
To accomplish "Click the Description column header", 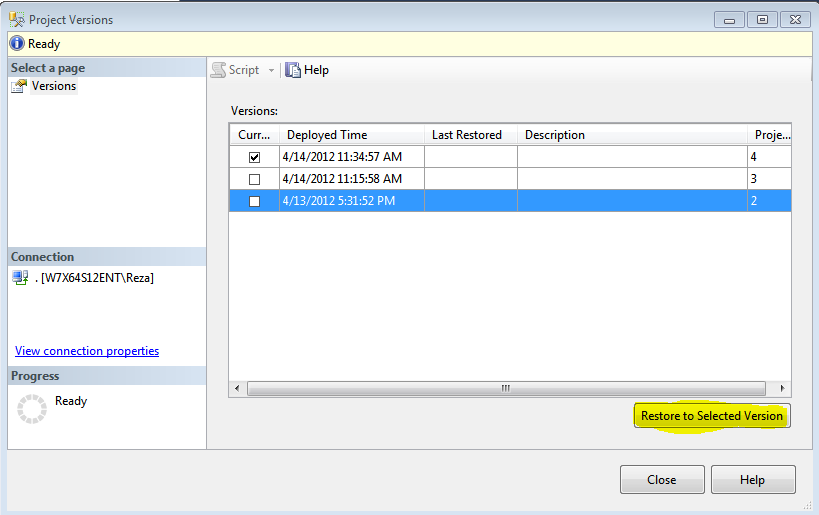I will pyautogui.click(x=555, y=135).
